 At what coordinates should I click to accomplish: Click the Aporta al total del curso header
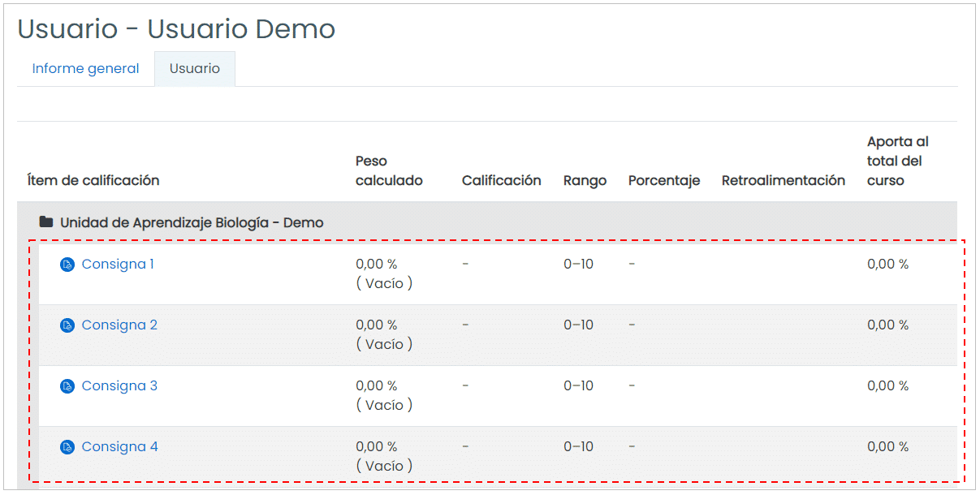click(x=898, y=161)
